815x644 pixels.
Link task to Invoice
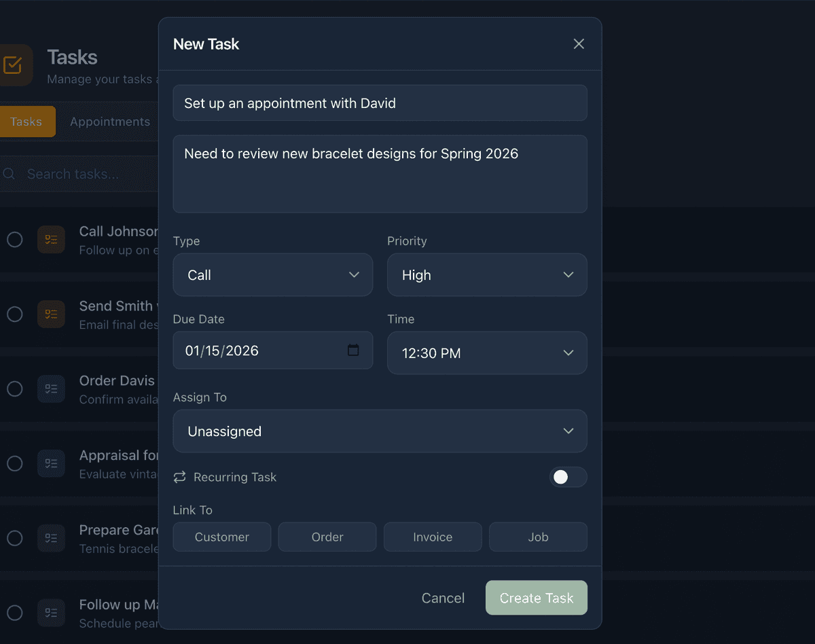pos(433,537)
